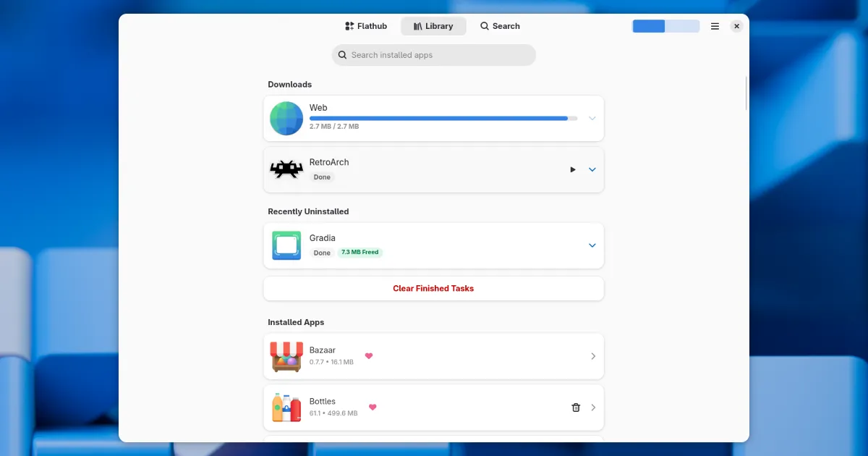Focus the Search installed apps field

(434, 55)
